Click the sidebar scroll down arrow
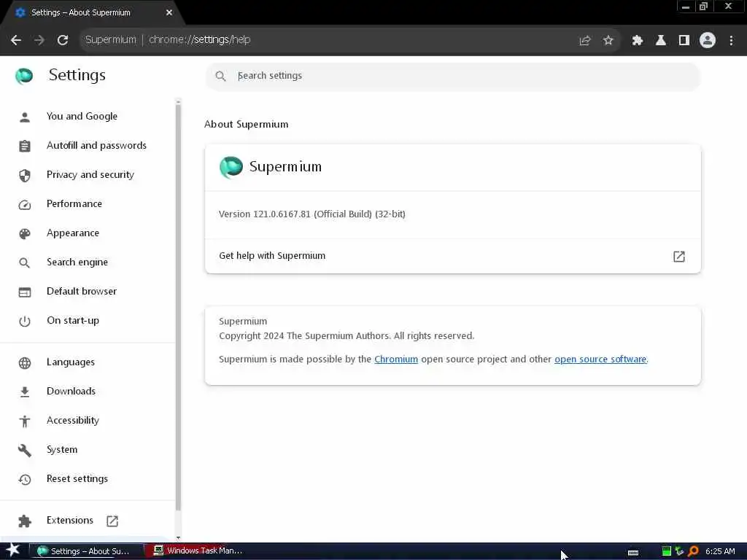The height and width of the screenshot is (560, 747). click(x=178, y=538)
